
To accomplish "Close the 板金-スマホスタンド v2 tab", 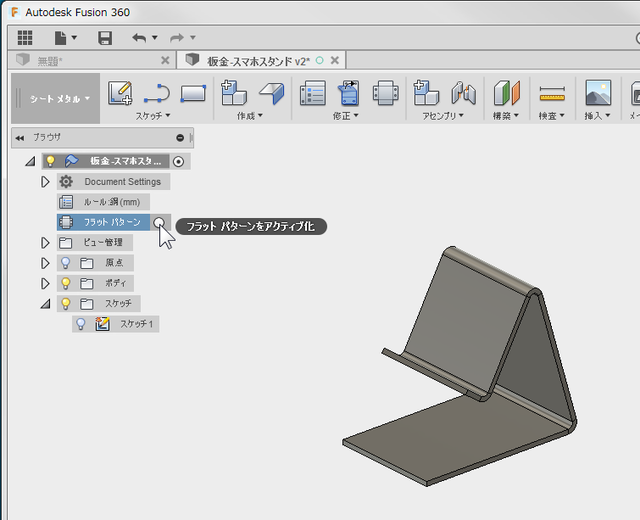I will coord(335,60).
